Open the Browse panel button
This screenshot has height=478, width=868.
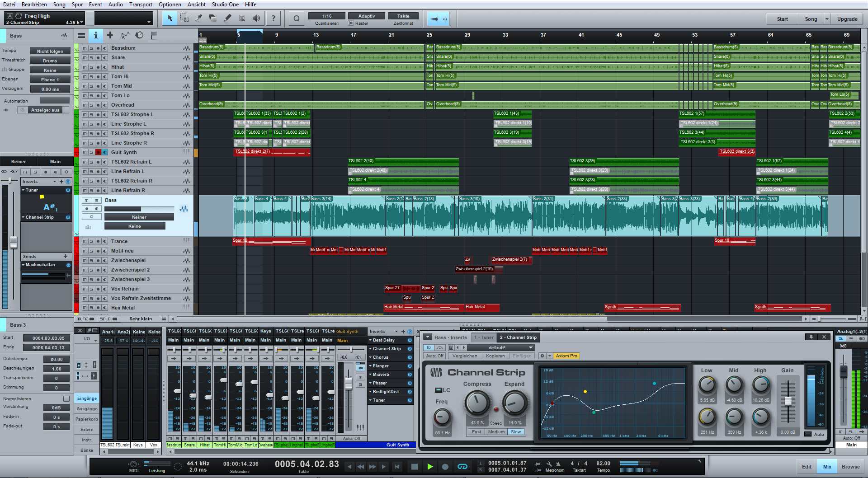click(850, 467)
